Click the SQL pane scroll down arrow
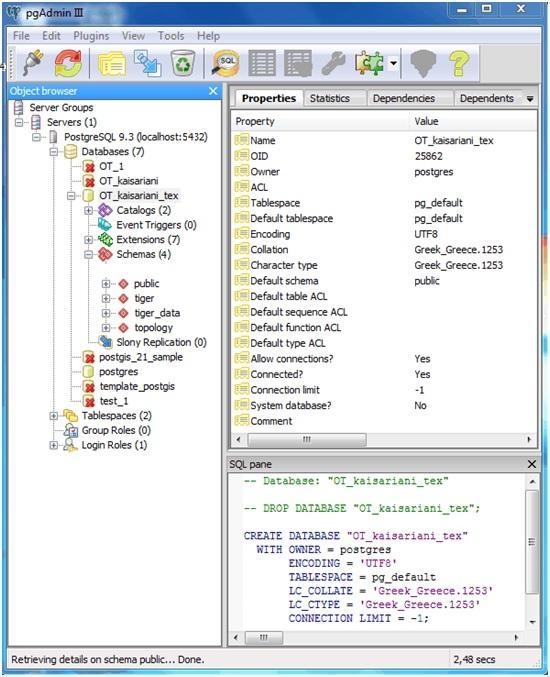This screenshot has height=677, width=550. coord(532,622)
